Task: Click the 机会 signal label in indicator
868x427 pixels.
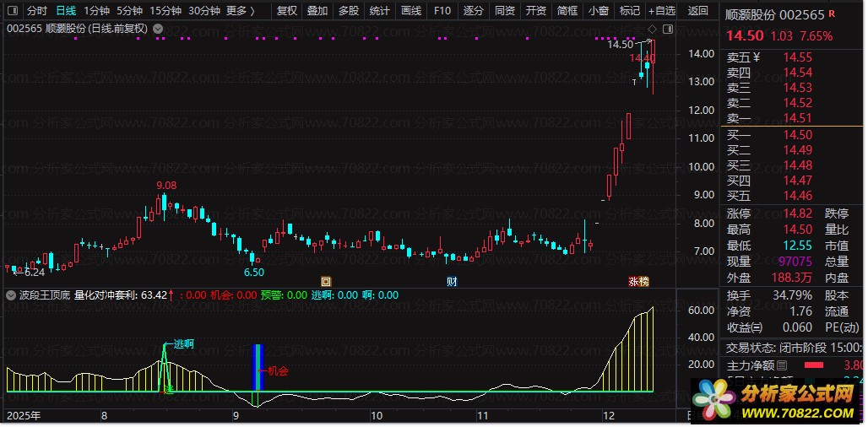Action: tap(278, 371)
